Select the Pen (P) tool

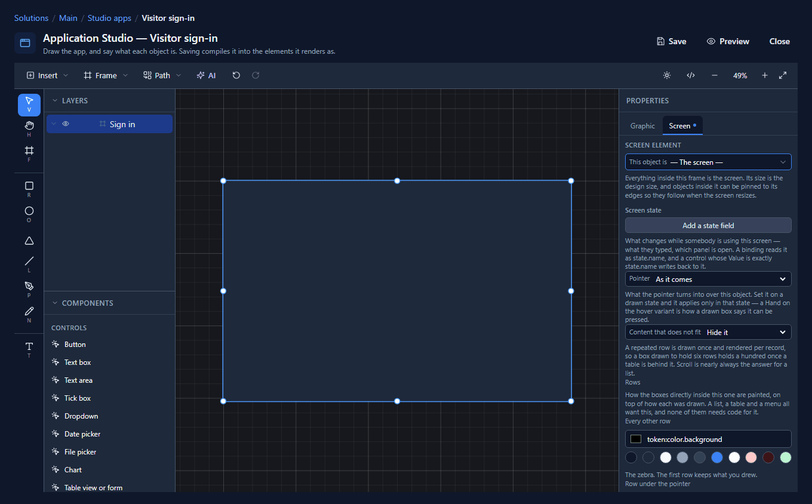click(x=29, y=290)
